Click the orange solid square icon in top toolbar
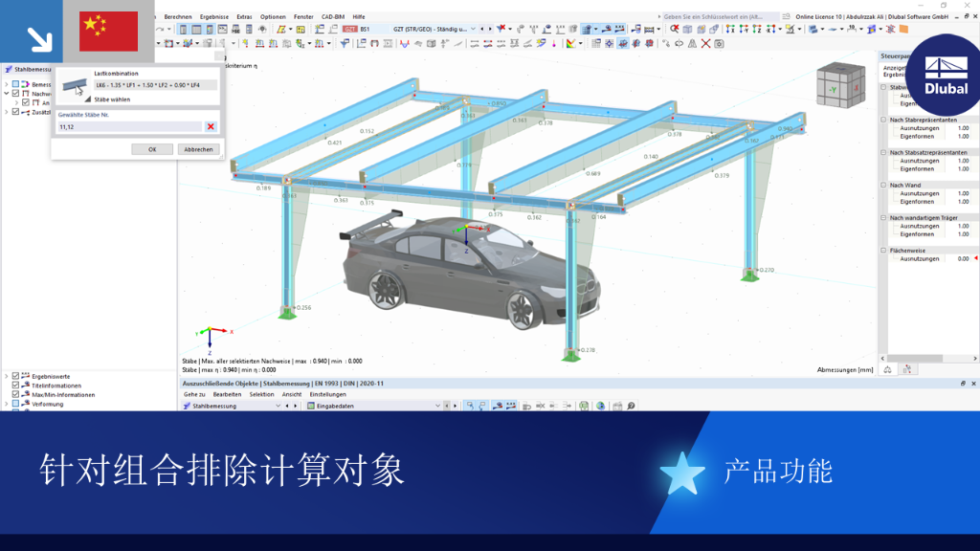 903,29
